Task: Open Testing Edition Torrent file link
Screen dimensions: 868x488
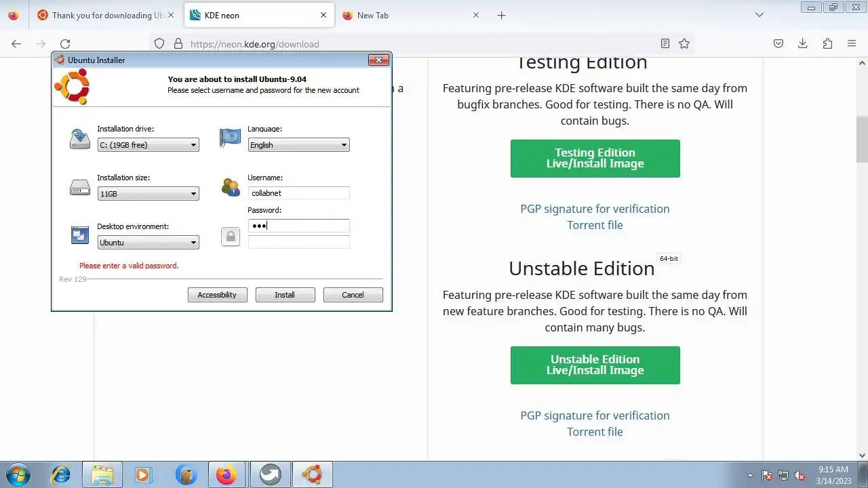Action: tap(595, 225)
